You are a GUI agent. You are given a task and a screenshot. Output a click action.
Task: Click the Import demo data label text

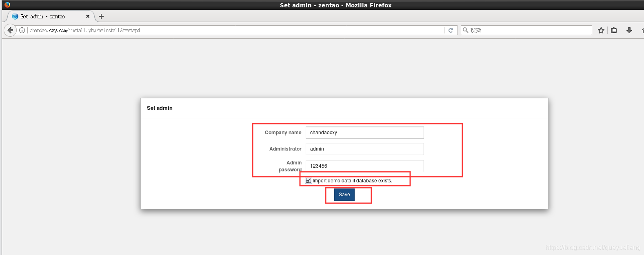coord(352,181)
